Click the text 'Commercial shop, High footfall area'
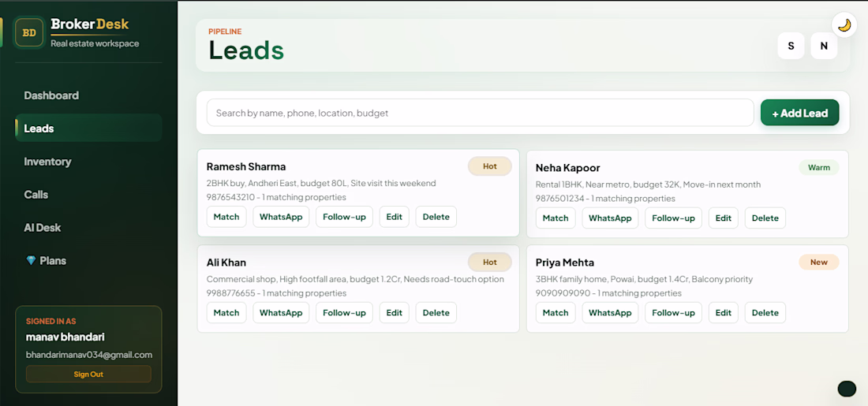The width and height of the screenshot is (868, 406). tap(277, 279)
